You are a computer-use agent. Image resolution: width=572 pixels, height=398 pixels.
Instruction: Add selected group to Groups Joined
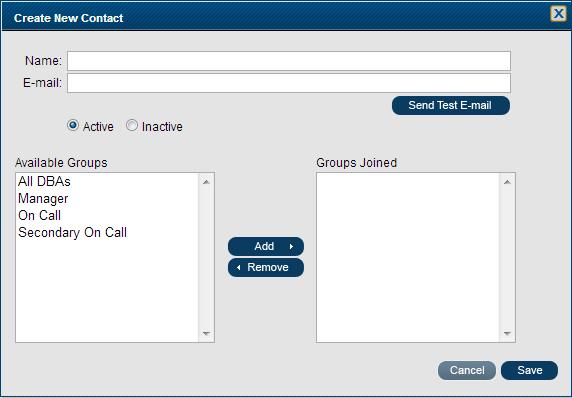coord(266,246)
